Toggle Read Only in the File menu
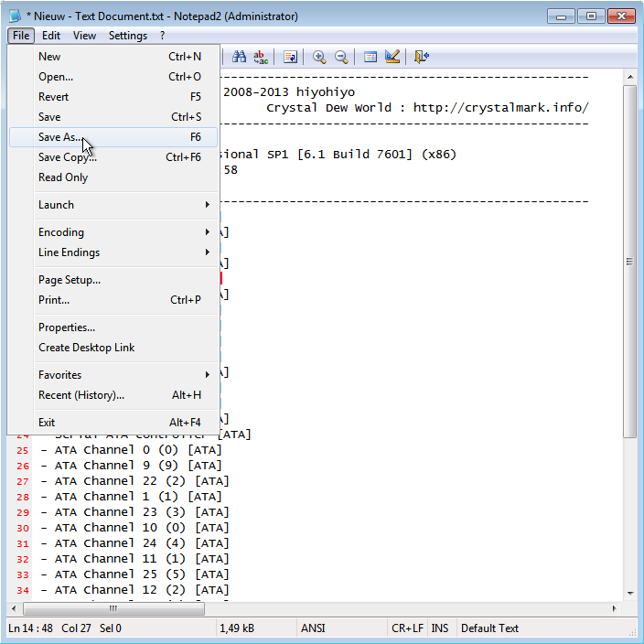This screenshot has width=644, height=644. click(63, 177)
